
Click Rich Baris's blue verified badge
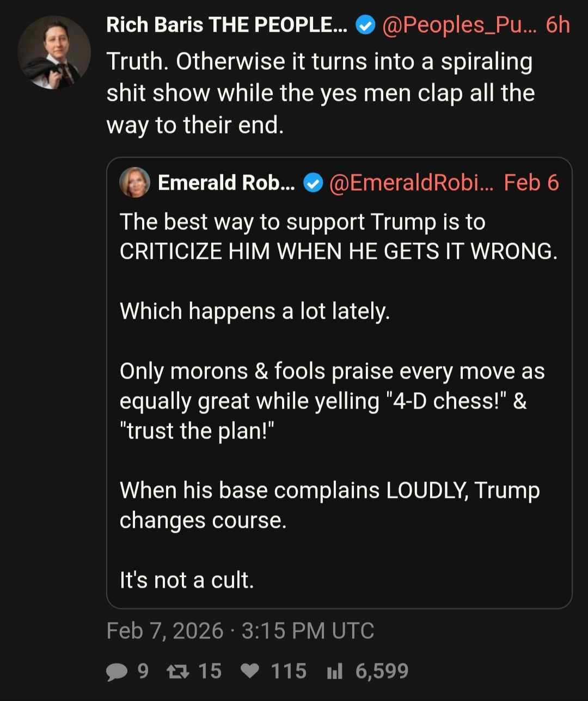[x=365, y=25]
